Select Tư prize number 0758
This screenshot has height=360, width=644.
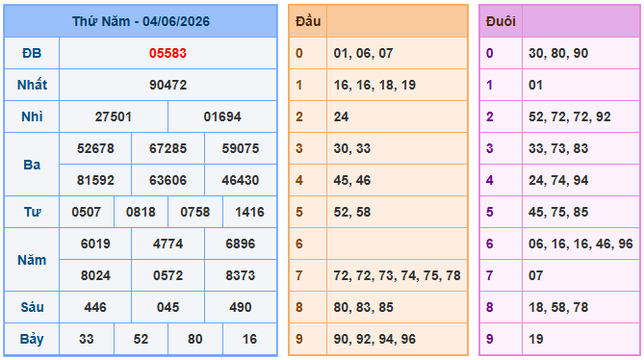195,212
